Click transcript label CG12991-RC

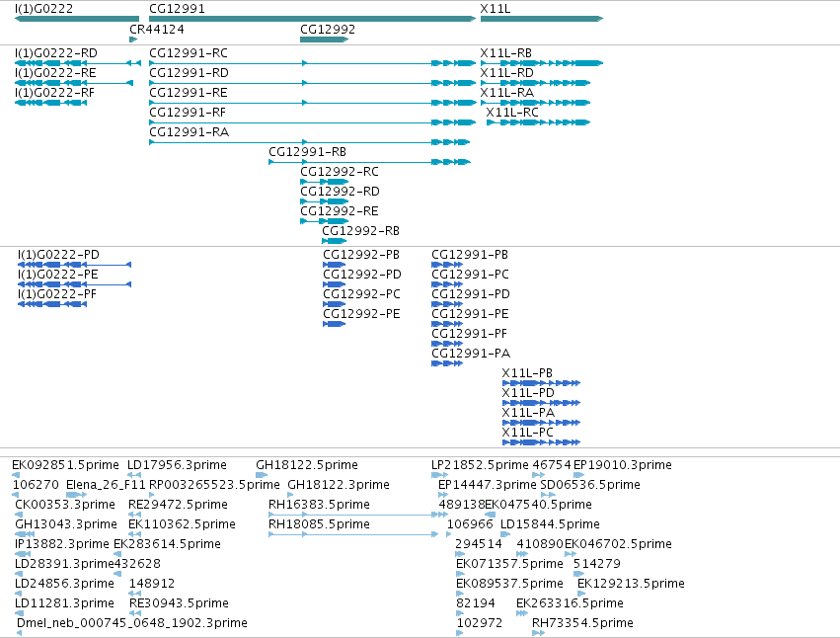pos(189,53)
